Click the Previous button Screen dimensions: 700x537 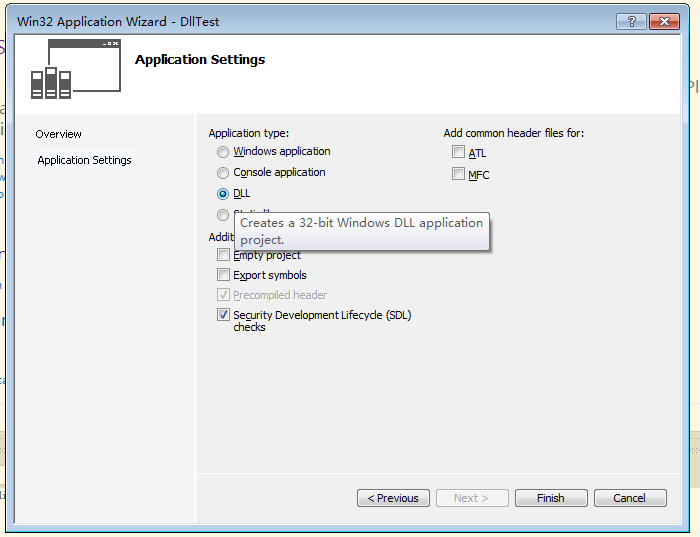tap(393, 498)
